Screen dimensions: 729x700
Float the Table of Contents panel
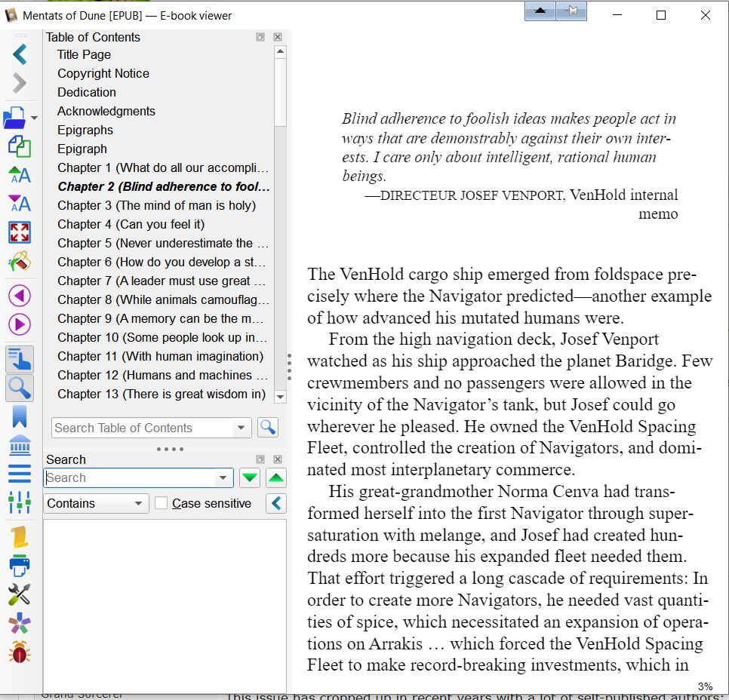(x=260, y=37)
